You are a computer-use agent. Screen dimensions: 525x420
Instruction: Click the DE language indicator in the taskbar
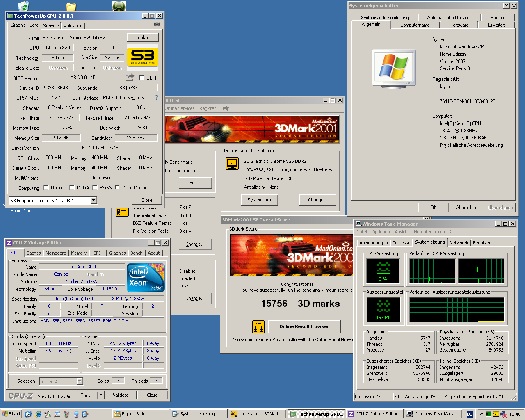[470, 414]
